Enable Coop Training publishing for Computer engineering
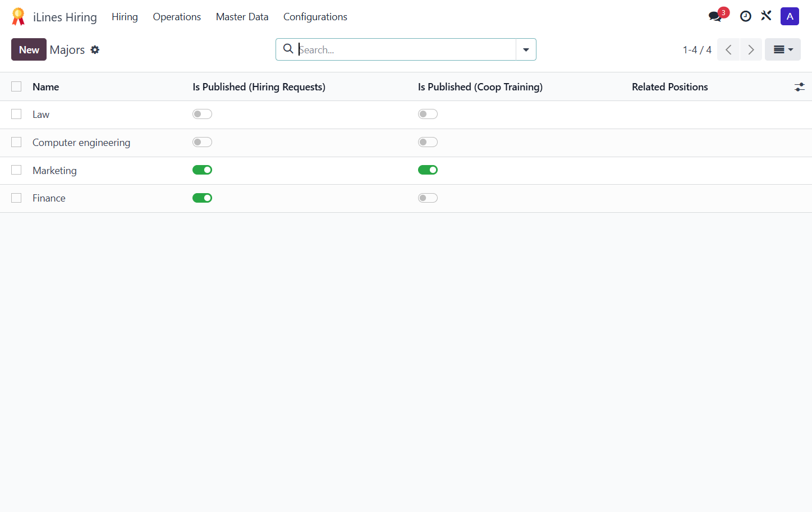 point(428,142)
